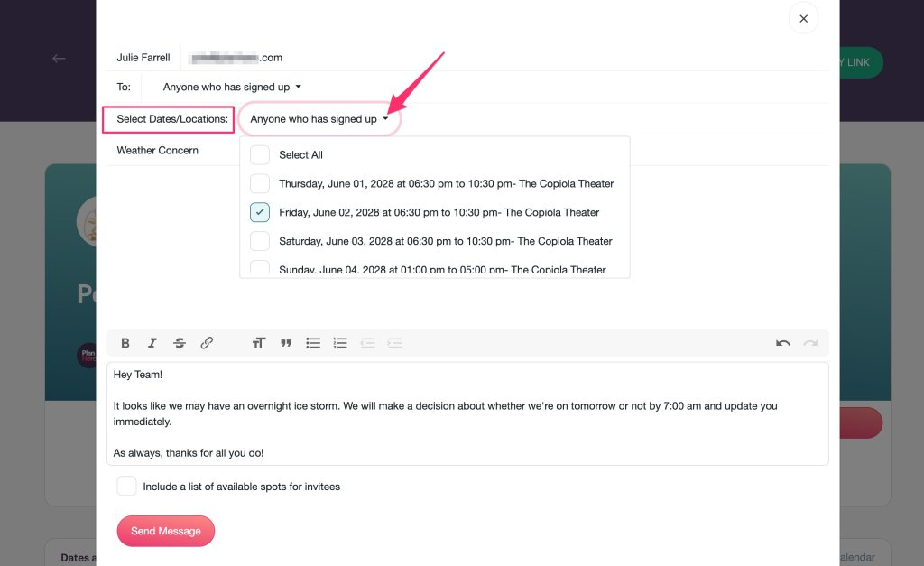Click the 'Hey Team!' greeting line
The height and width of the screenshot is (566, 924).
point(138,375)
